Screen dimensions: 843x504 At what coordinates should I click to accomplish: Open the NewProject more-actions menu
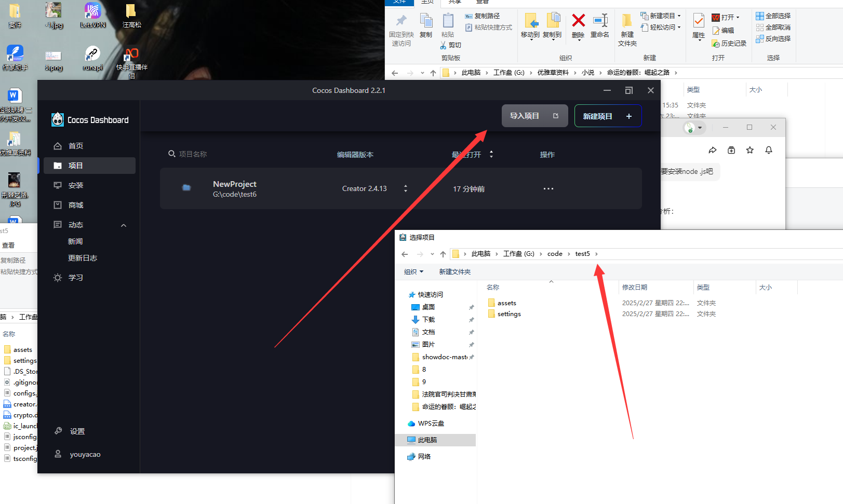coord(548,188)
